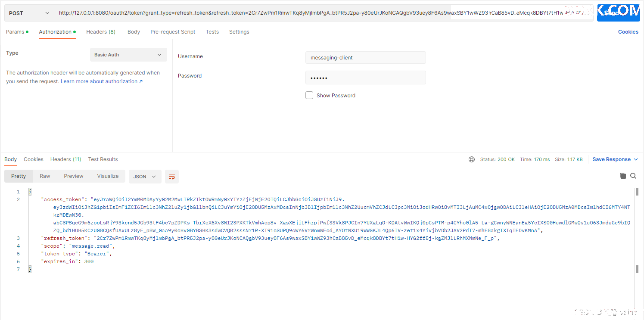Follow Learn more about authorization link
Viewport: 644px width, 320px height.
[102, 81]
